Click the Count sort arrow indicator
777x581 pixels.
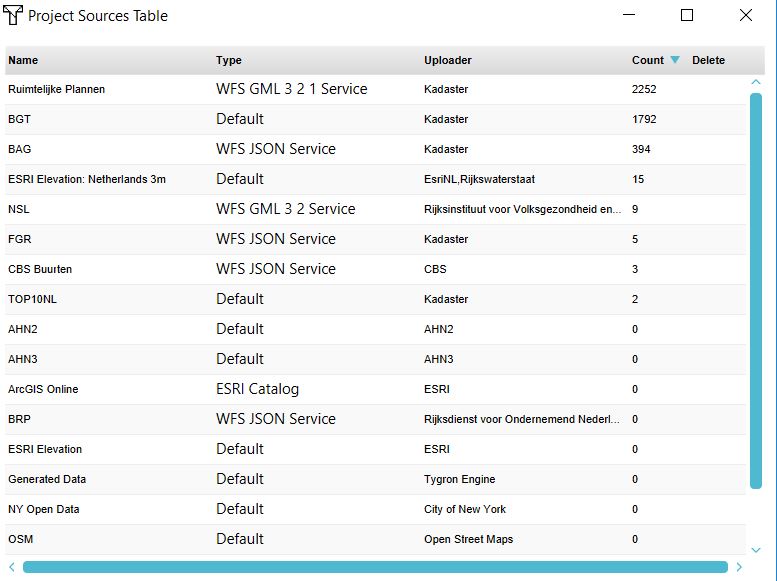pos(675,60)
